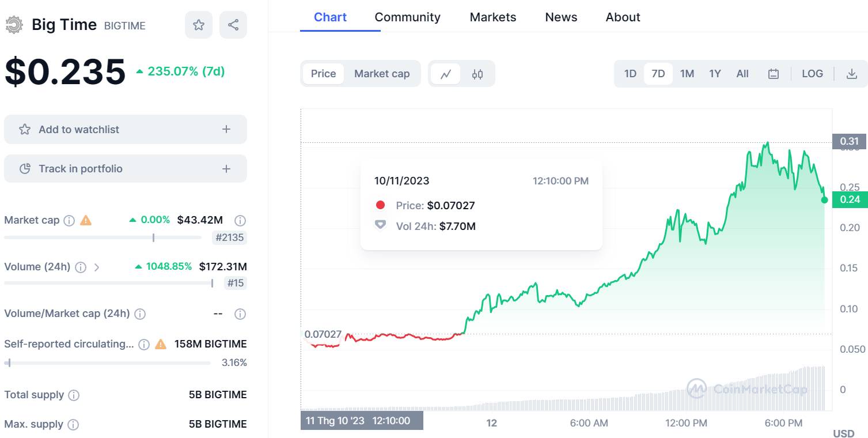The width and height of the screenshot is (868, 438).
Task: Expand Volume (24h) details chevron
Action: [x=97, y=267]
